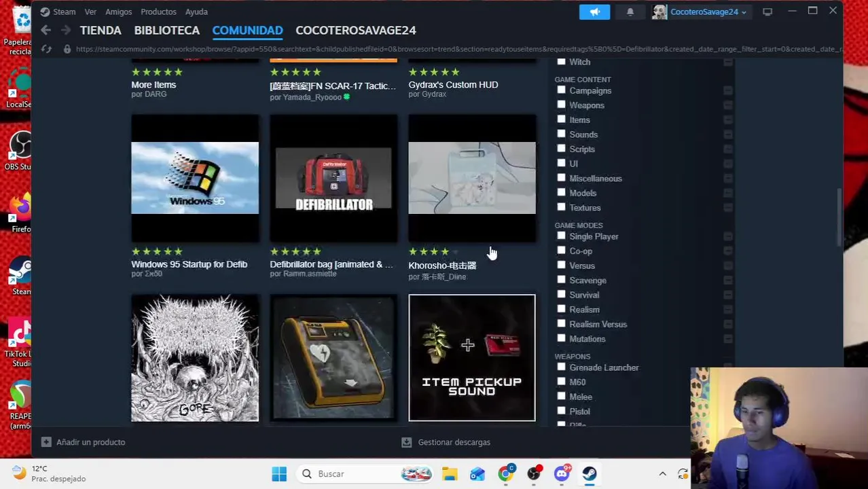Open the Windows 95 Startup for Defib item
Screen dimensions: 868x489
[189, 264]
